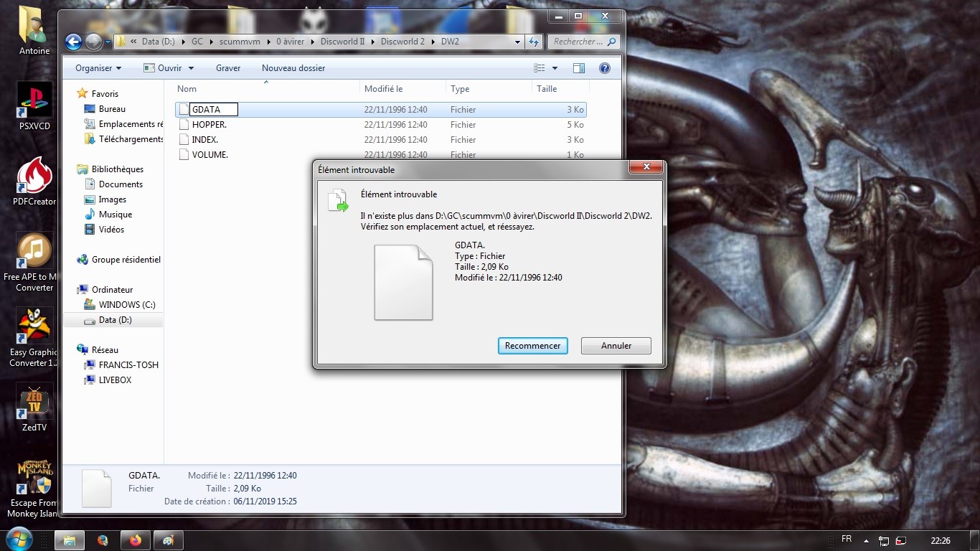This screenshot has height=551, width=980.
Task: Click the Explorer forward arrow button
Action: coord(94,42)
